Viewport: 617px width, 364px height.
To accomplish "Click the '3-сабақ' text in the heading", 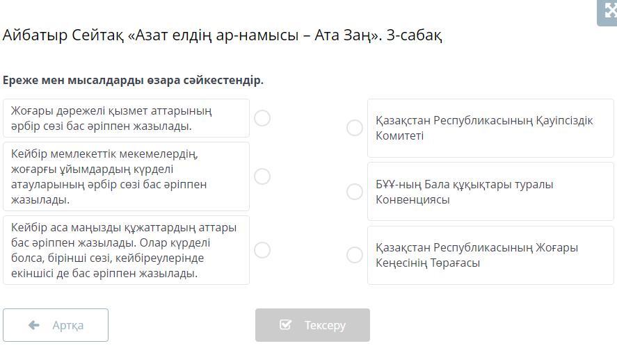I will pos(415,35).
